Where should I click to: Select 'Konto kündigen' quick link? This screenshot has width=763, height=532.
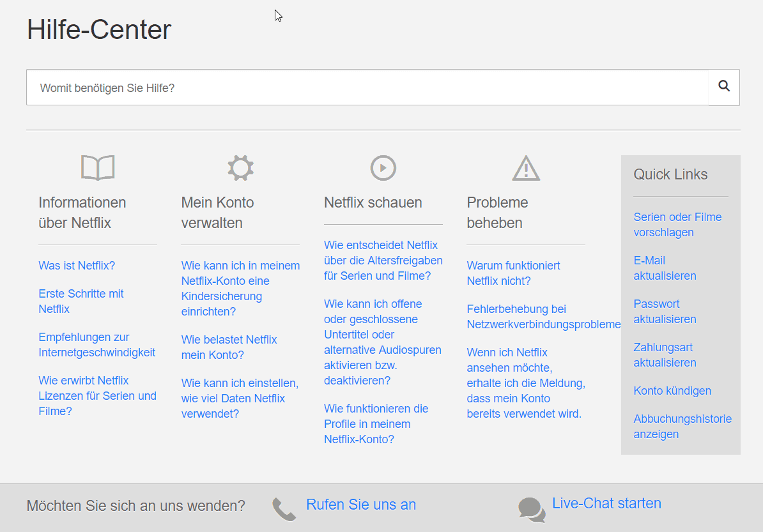click(672, 391)
